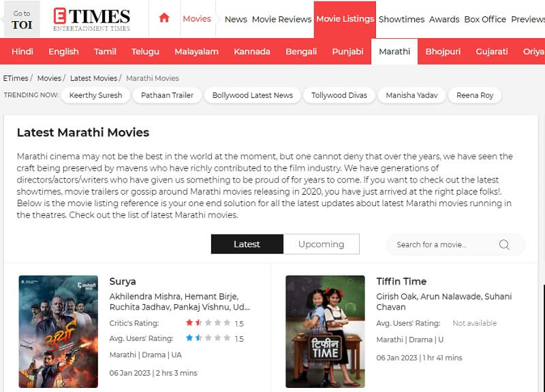The image size is (545, 392).
Task: Open the Tiffin Time title link
Action: (x=401, y=281)
